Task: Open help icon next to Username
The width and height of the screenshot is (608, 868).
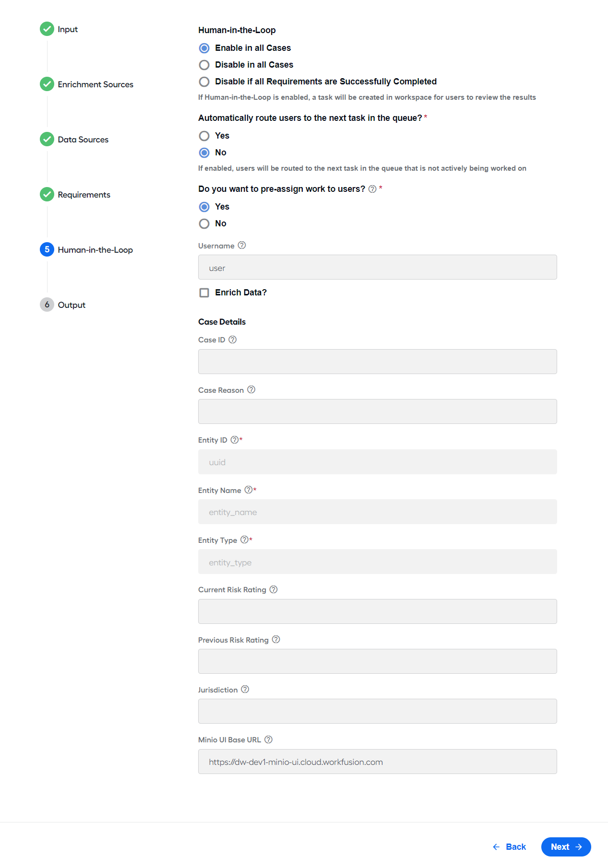Action: coord(242,245)
